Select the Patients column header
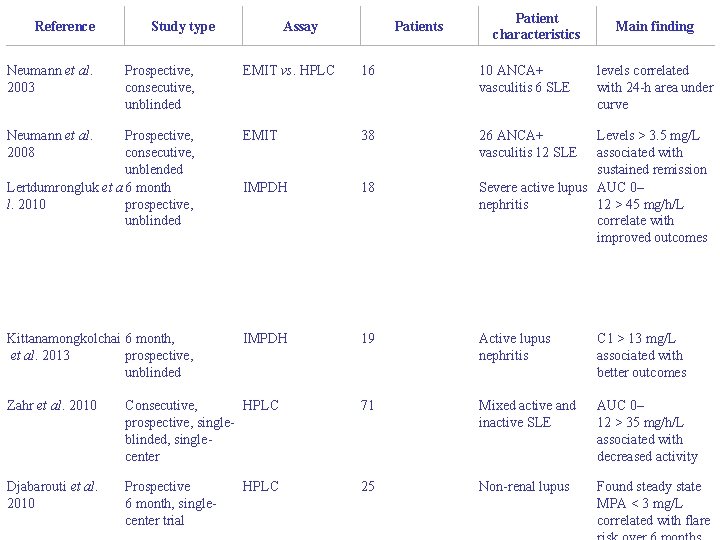Screen dimensions: 720x540 [x=418, y=27]
